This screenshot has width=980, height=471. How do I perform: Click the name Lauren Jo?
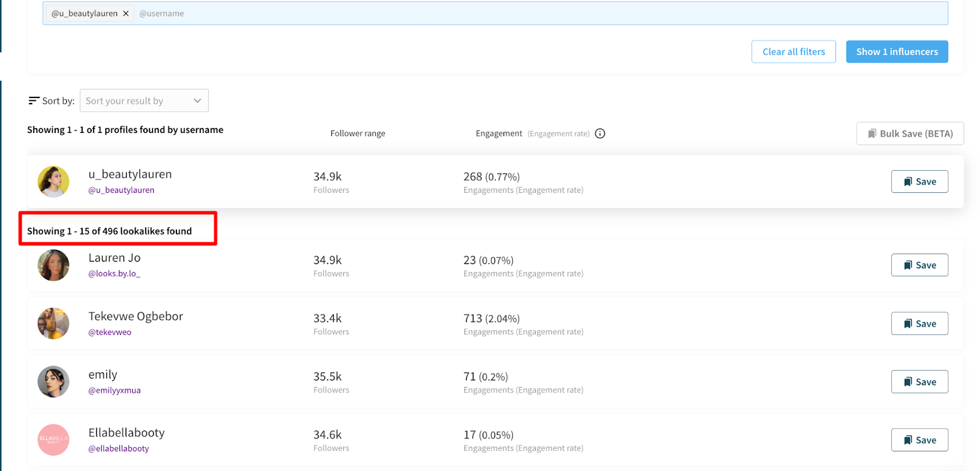(115, 258)
